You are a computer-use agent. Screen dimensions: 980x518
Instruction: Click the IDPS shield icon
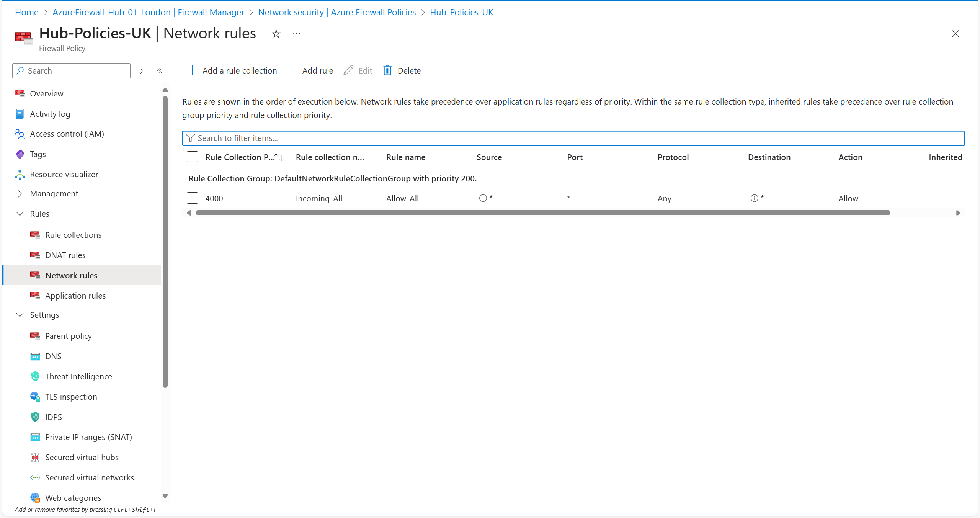pyautogui.click(x=35, y=417)
